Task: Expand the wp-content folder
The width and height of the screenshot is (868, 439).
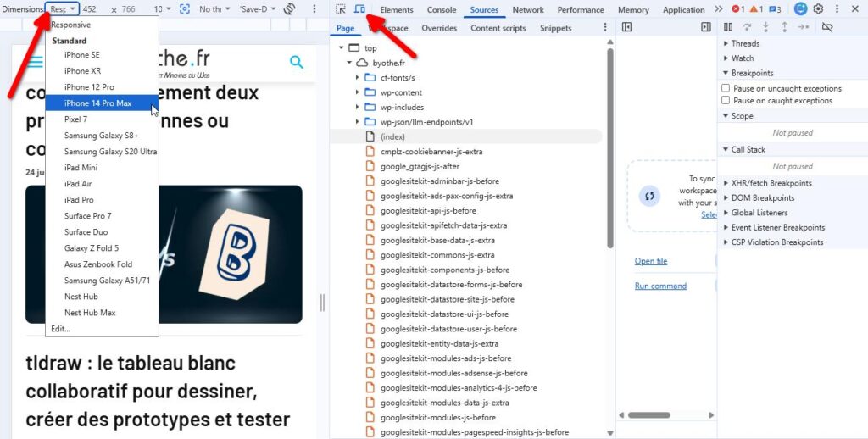Action: pos(357,92)
